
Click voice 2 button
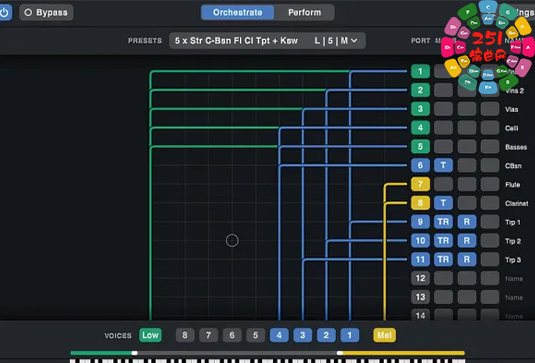(x=326, y=335)
